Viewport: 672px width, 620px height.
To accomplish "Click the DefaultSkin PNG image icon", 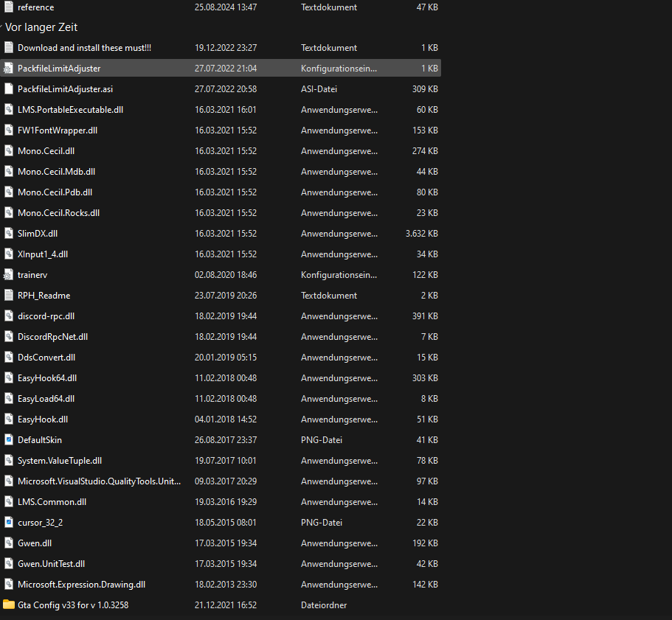I will coord(9,439).
